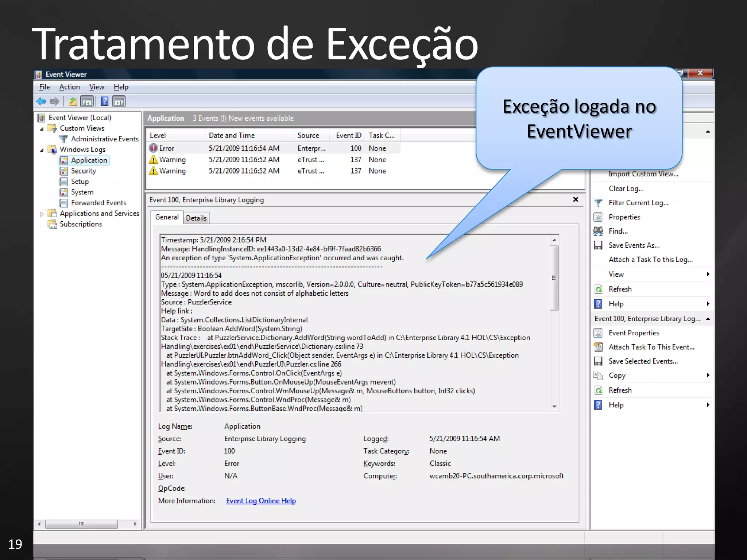This screenshot has height=560, width=747.
Task: Click the message scrollbar up arrow
Action: [554, 240]
